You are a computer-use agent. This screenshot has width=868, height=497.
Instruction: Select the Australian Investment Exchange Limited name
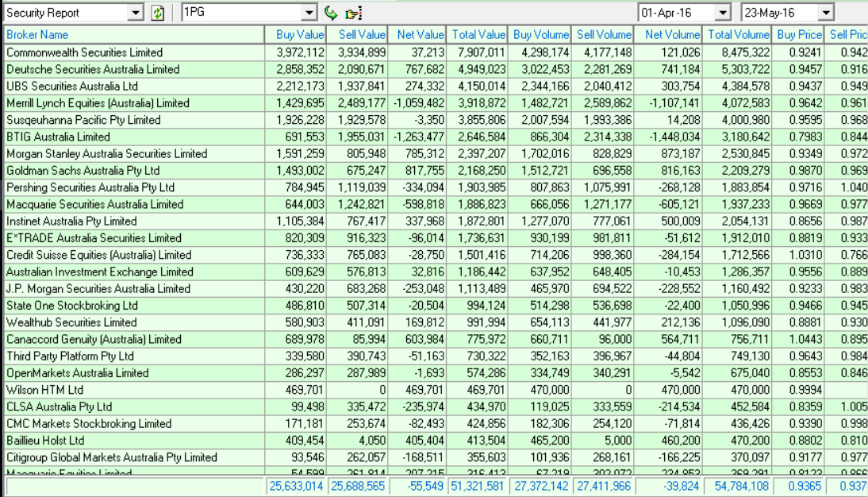pyautogui.click(x=100, y=272)
